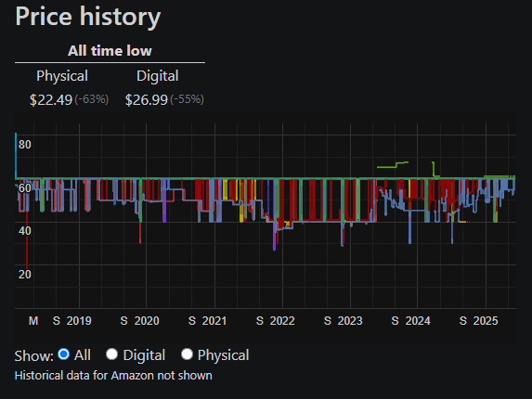Click the Show: label
The height and width of the screenshot is (399, 532).
point(34,356)
